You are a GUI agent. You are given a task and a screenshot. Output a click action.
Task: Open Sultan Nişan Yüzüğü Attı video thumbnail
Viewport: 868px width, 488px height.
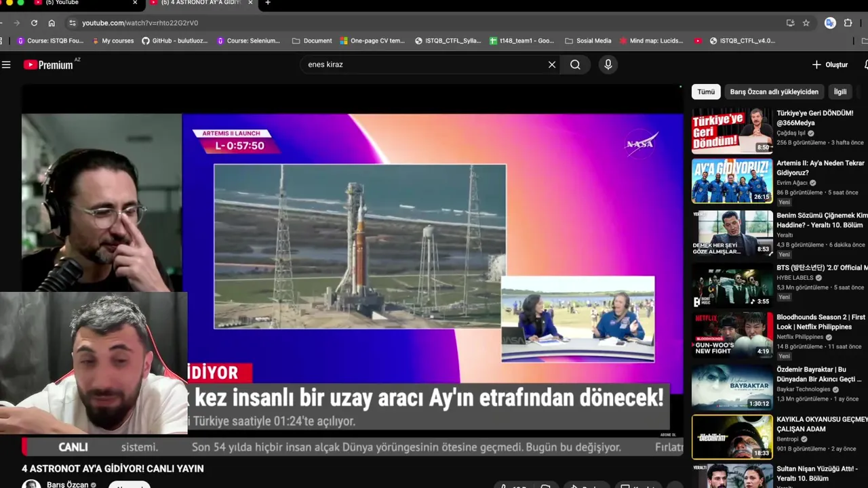point(732,476)
